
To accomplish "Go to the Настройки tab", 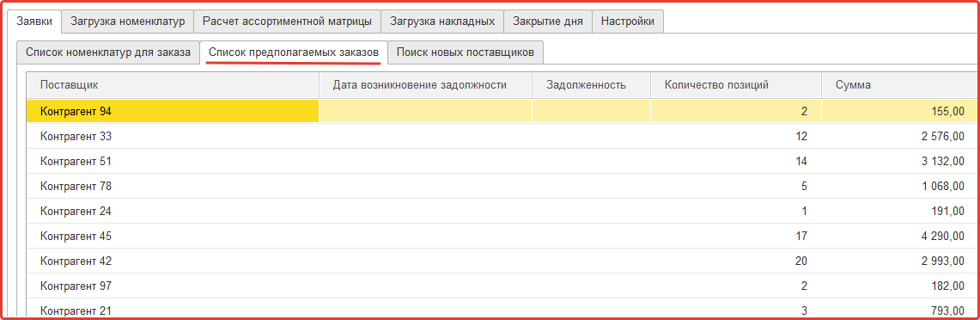I will pos(628,22).
